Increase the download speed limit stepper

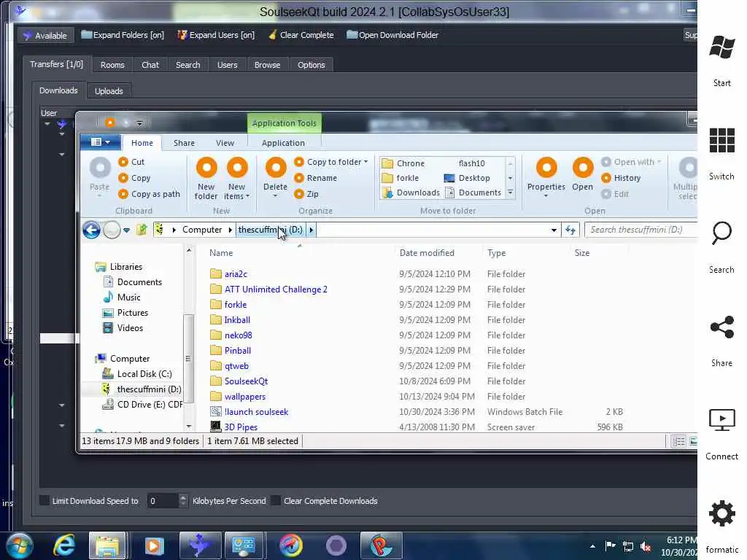[183, 497]
